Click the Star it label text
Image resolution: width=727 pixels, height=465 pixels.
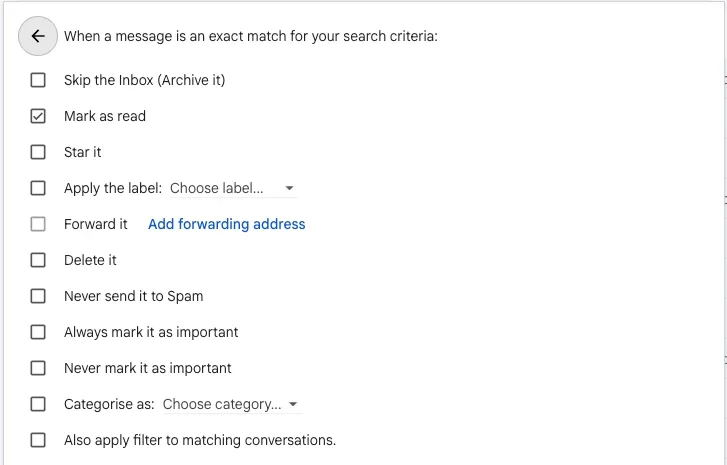83,152
